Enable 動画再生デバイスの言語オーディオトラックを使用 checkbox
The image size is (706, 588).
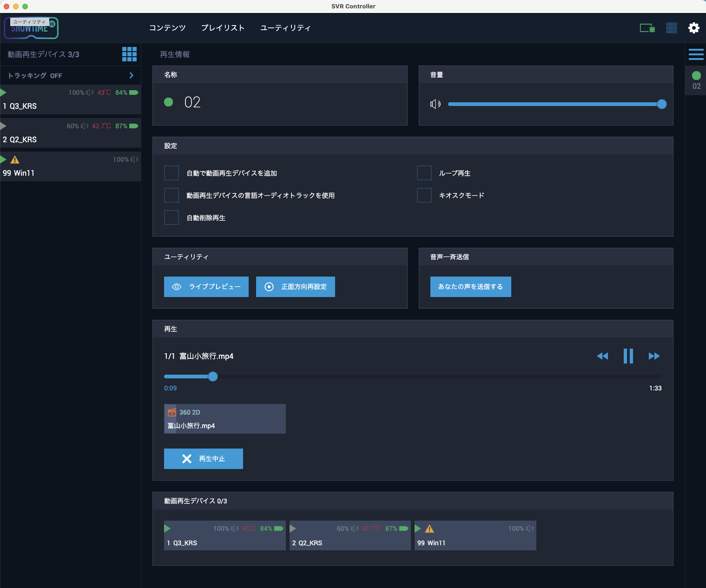(172, 195)
